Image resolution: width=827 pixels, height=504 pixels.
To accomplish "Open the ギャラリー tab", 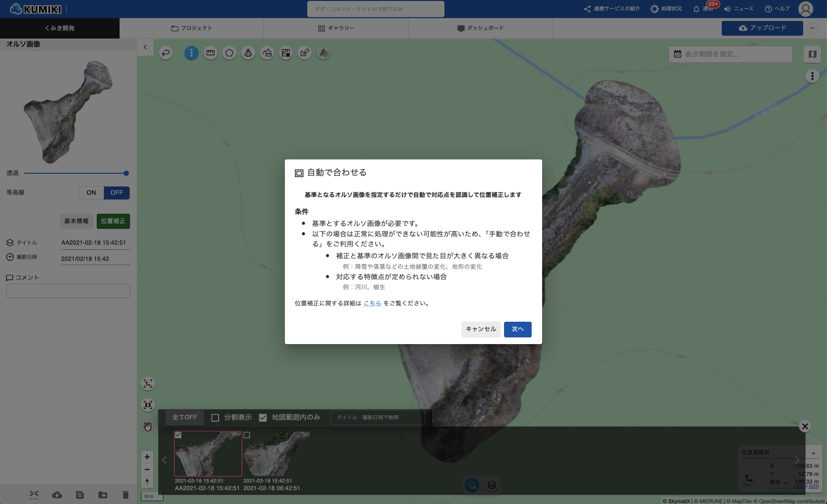I will [336, 28].
